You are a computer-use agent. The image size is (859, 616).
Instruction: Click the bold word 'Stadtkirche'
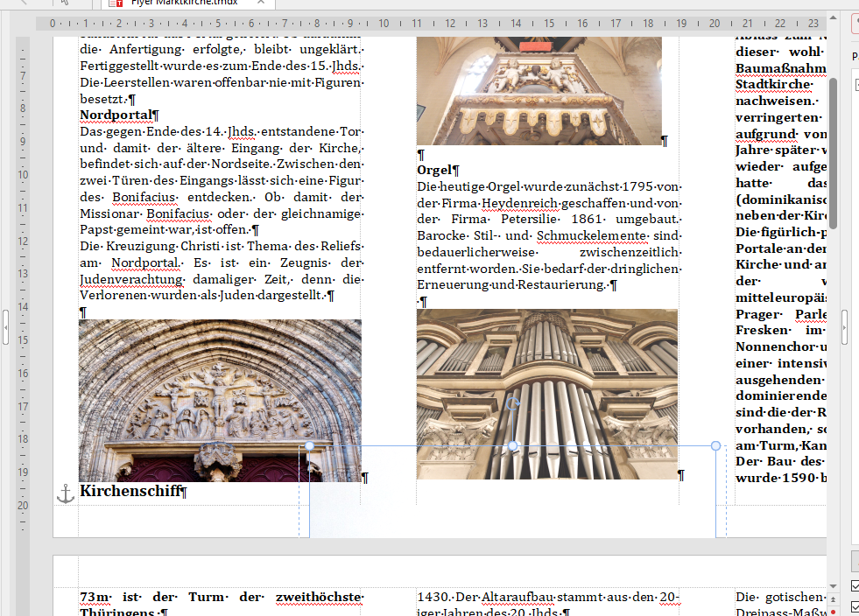774,84
